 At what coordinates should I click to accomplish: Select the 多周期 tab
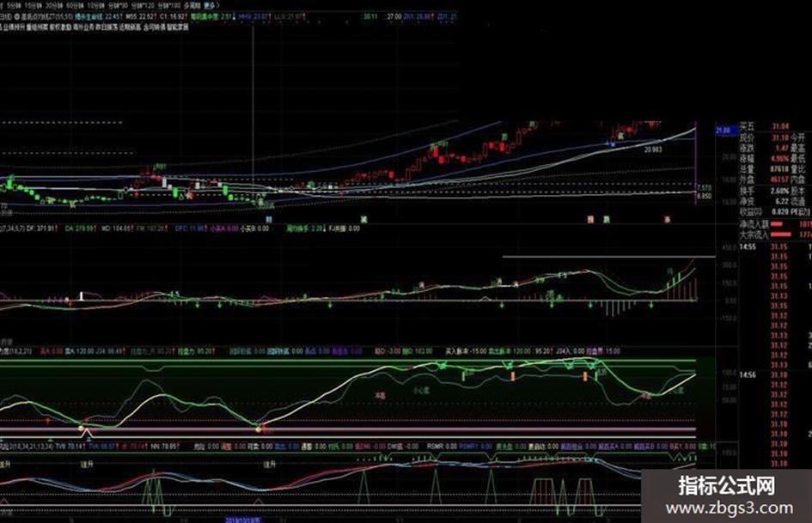192,5
